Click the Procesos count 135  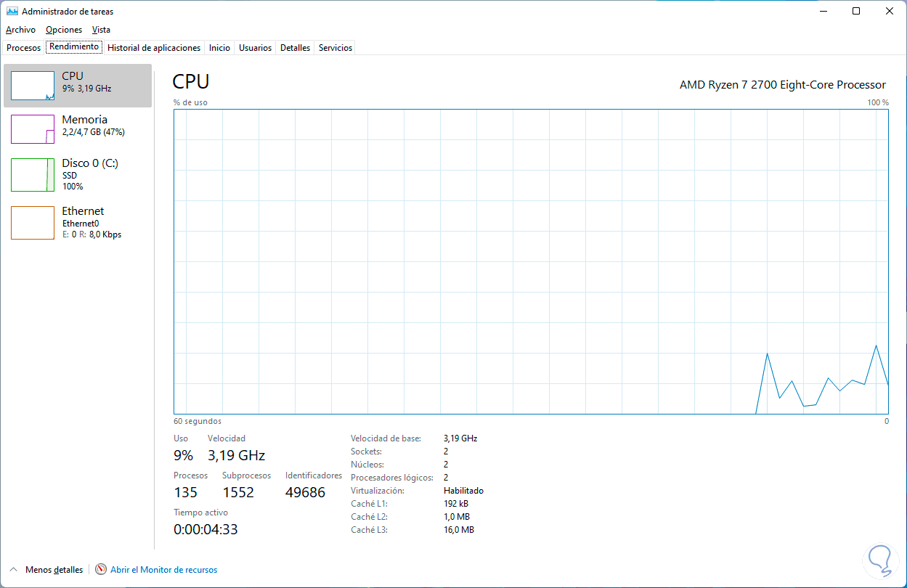point(185,493)
